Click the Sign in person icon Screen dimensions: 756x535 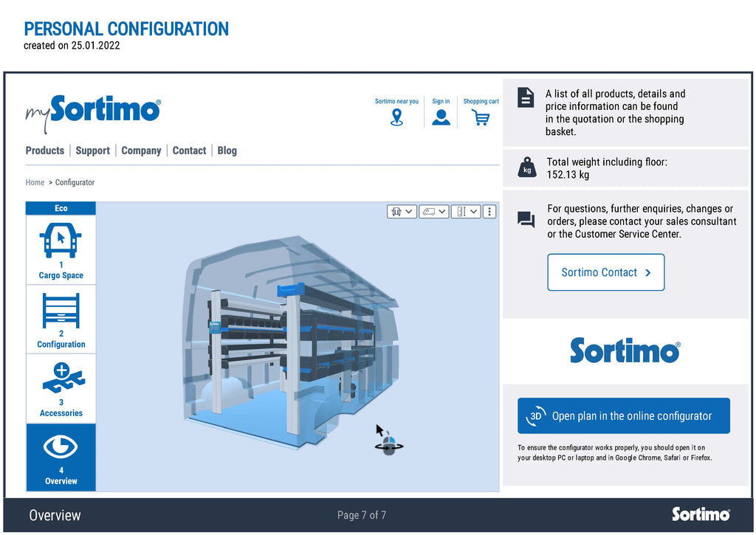pyautogui.click(x=441, y=117)
